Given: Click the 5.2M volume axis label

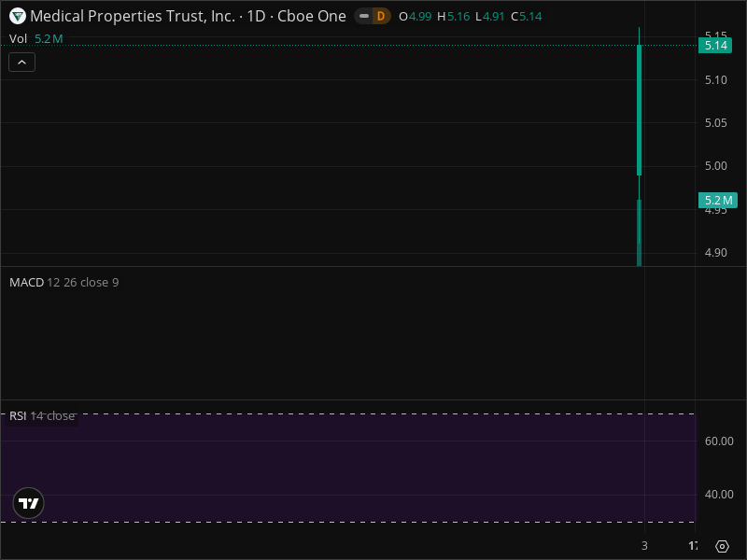Looking at the screenshot, I should [718, 200].
